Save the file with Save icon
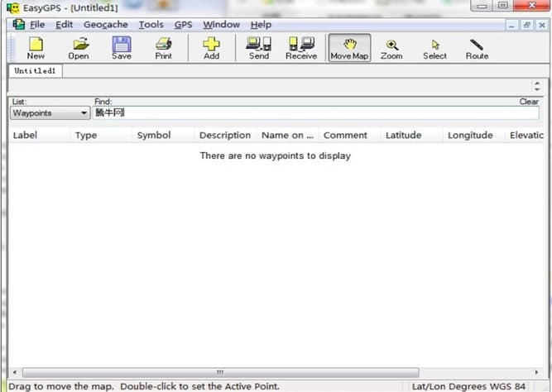Viewport: 552px width, 392px height. pos(122,48)
